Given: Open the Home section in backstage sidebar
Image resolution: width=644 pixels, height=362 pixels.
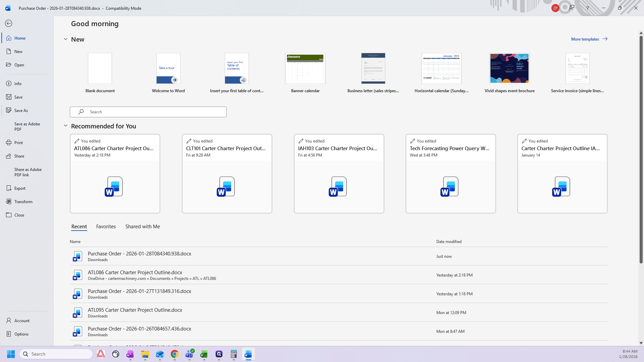Looking at the screenshot, I should (27, 38).
